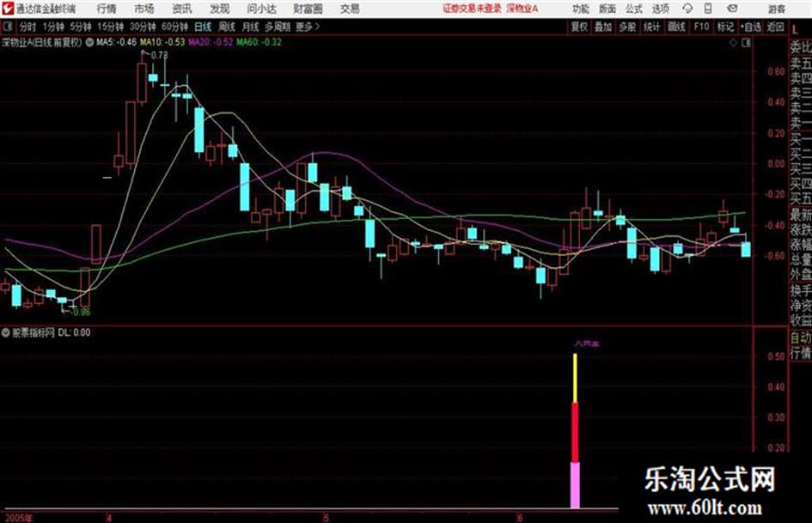The image size is (812, 523).
Task: Switch to 多周期 view tab
Action: [x=277, y=27]
